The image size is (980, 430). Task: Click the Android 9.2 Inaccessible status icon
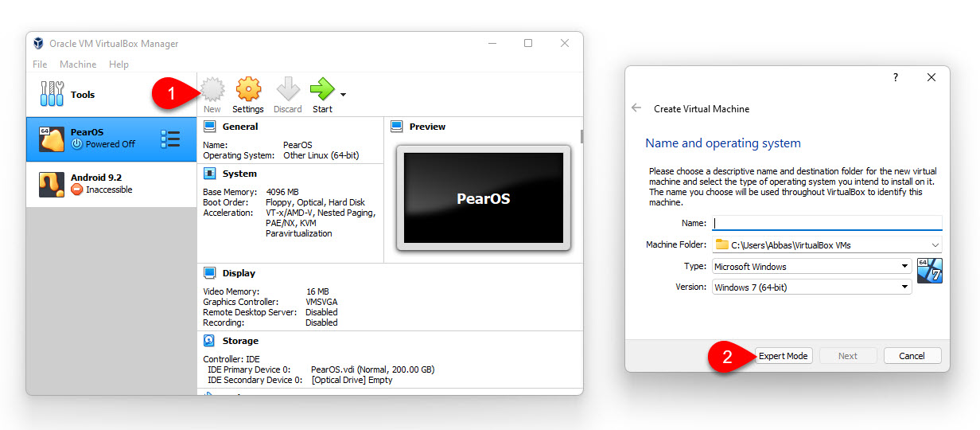77,190
